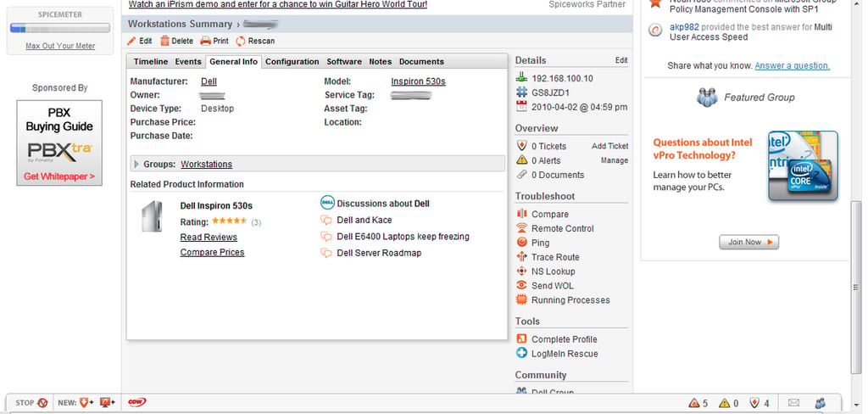
Task: Click the Trace Route icon
Action: (x=521, y=256)
